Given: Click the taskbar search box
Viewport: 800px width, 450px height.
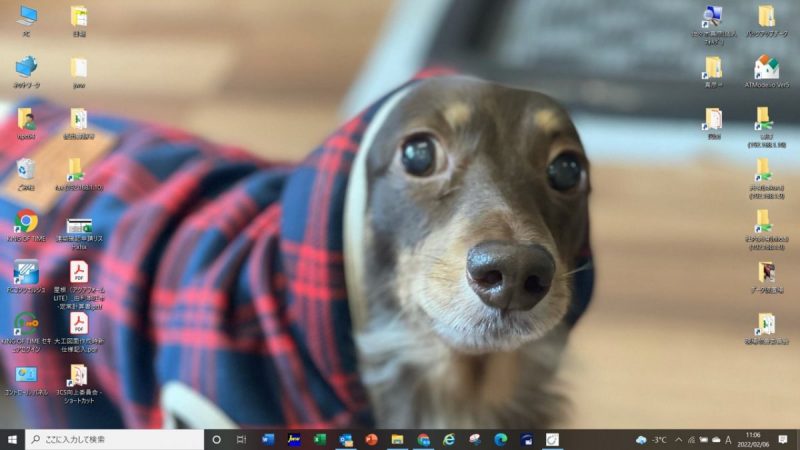Looking at the screenshot, I should point(114,439).
